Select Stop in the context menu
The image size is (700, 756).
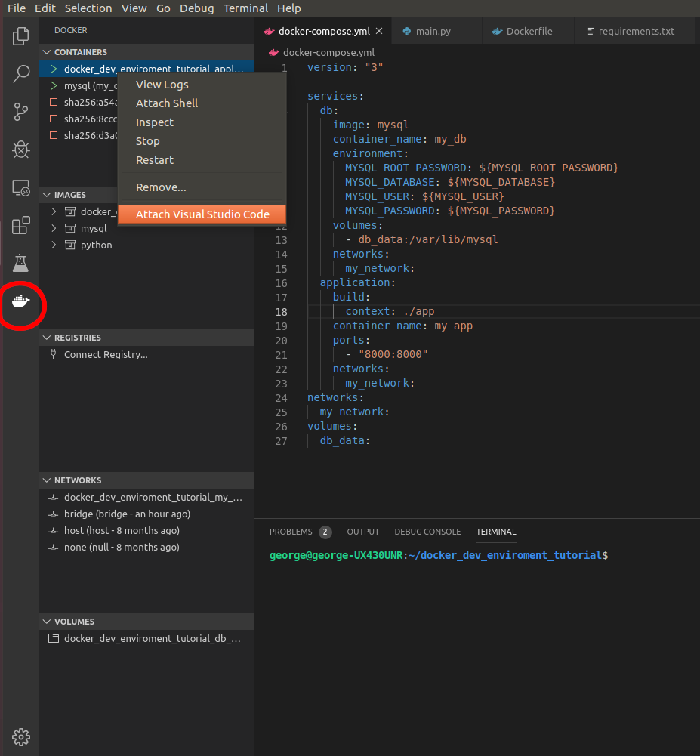[x=202, y=141]
